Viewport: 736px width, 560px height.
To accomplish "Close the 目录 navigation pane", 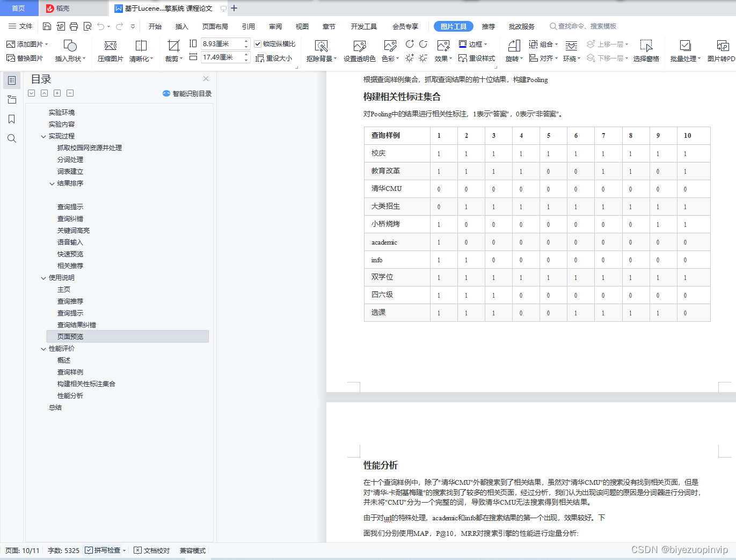I will click(x=206, y=79).
